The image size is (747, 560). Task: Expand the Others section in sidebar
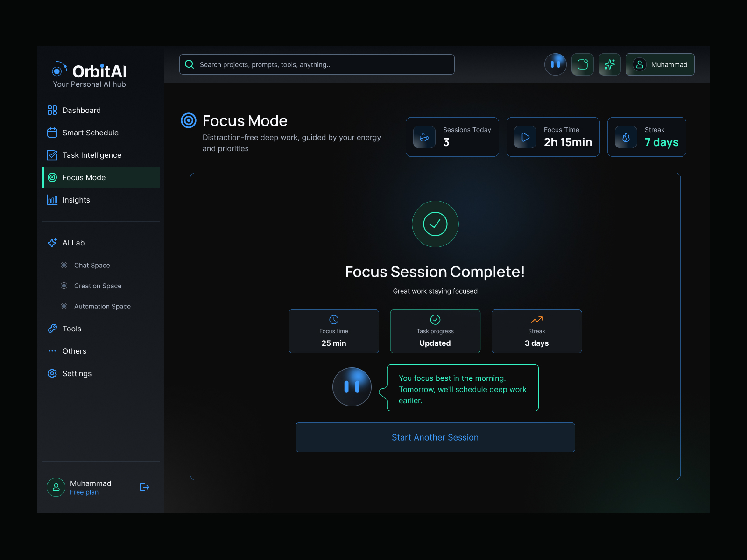74,351
